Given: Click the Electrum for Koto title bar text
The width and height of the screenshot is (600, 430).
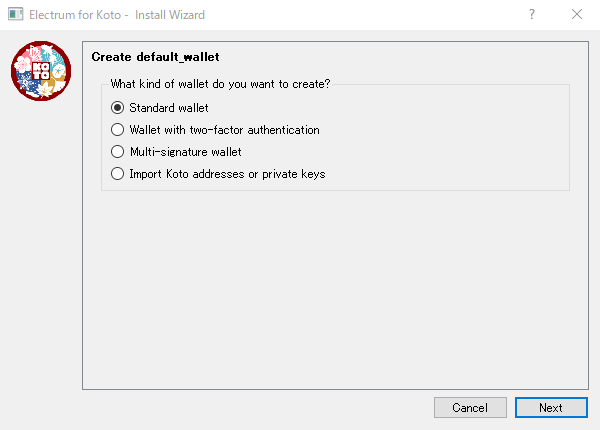Looking at the screenshot, I should click(x=75, y=15).
